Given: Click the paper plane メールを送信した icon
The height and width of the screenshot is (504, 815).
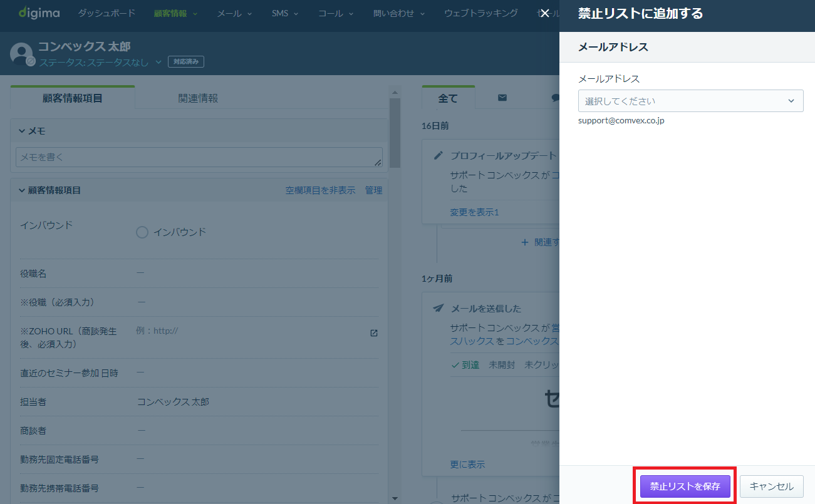Looking at the screenshot, I should (x=439, y=308).
